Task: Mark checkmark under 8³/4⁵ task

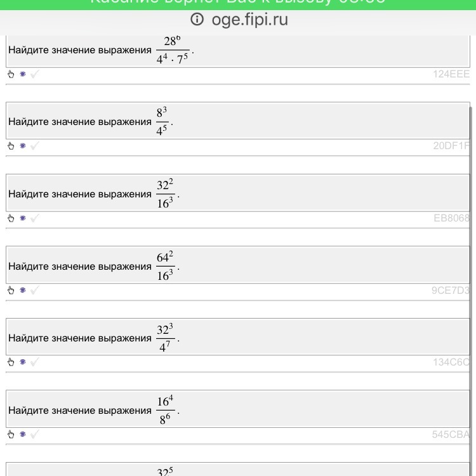Action: 34,146
